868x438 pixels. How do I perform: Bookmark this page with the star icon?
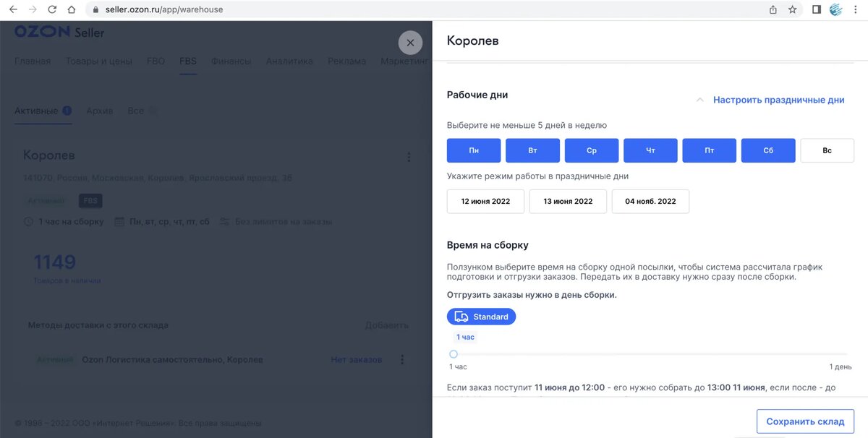coord(793,9)
